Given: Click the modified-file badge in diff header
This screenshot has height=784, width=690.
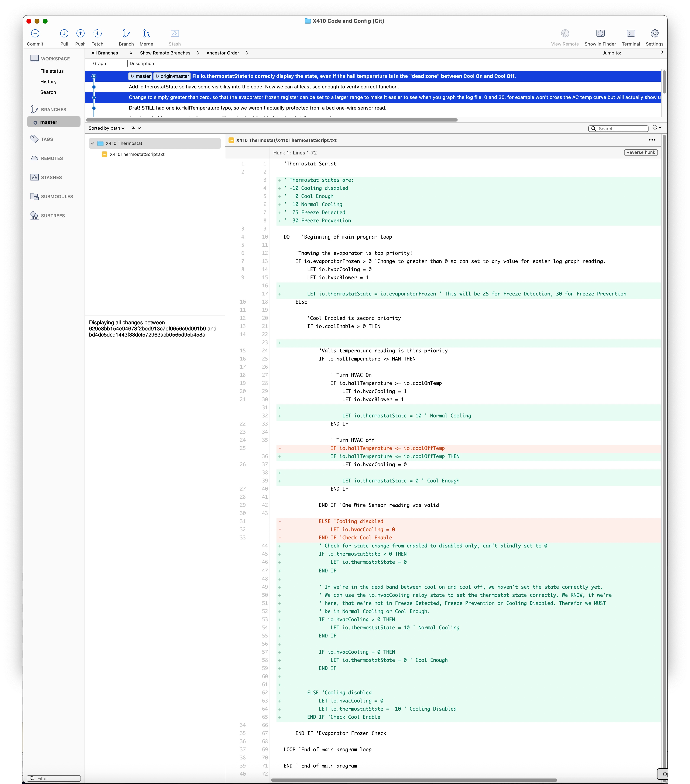Looking at the screenshot, I should click(231, 140).
